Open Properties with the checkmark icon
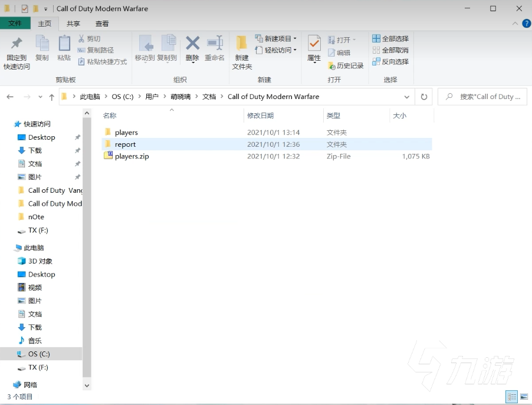 pos(314,44)
